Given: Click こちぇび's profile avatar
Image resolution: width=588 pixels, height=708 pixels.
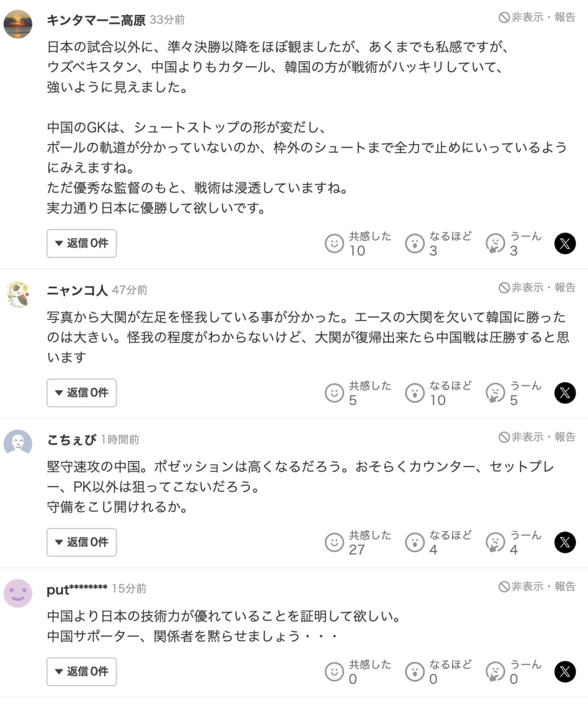Looking at the screenshot, I should pos(18,440).
